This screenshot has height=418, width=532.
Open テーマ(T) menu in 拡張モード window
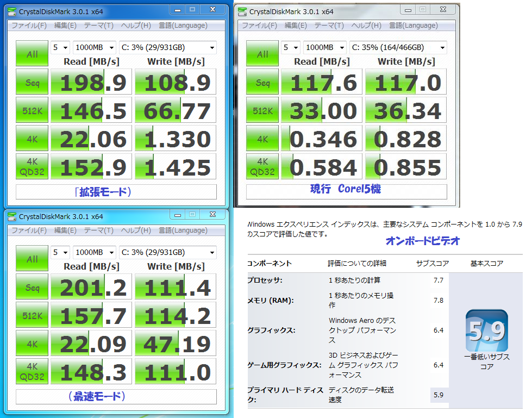pos(98,26)
